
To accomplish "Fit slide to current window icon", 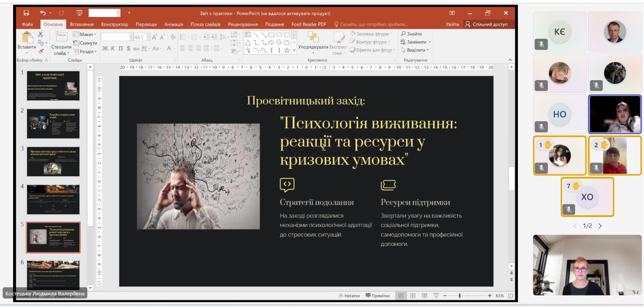I will click(x=511, y=296).
